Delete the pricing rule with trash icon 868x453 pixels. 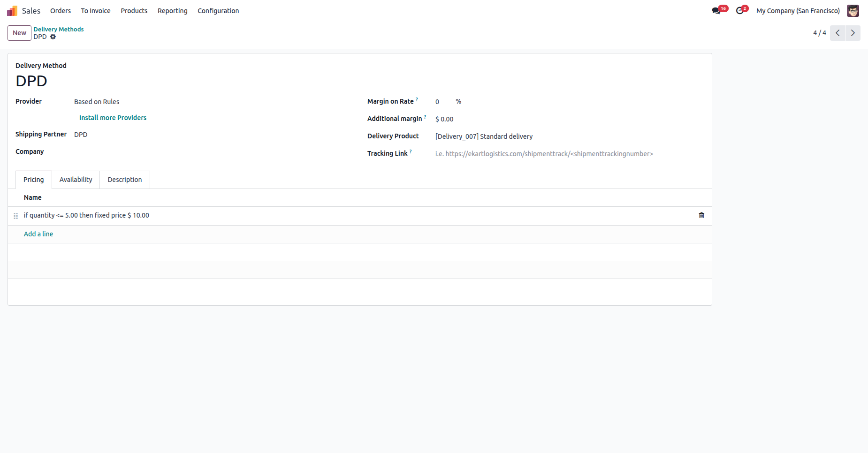(x=701, y=215)
